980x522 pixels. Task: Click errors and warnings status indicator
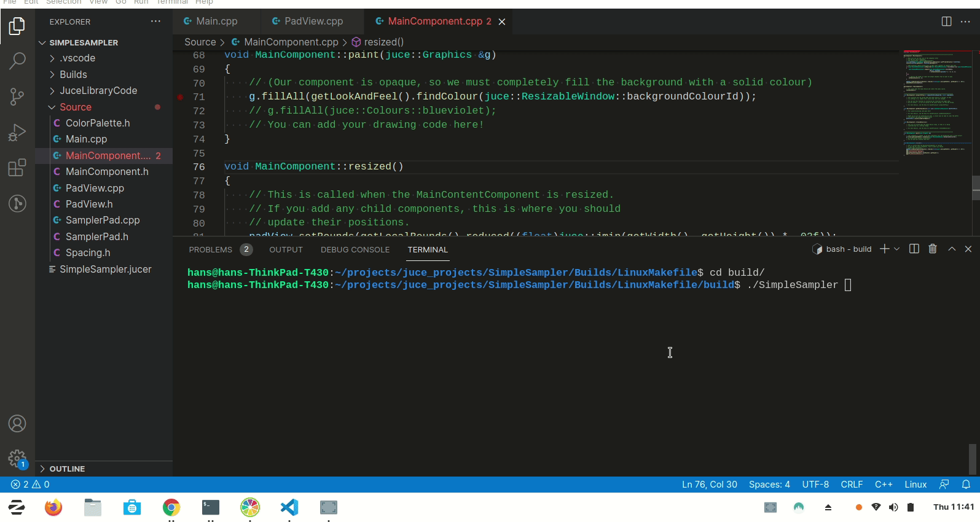[30, 485]
